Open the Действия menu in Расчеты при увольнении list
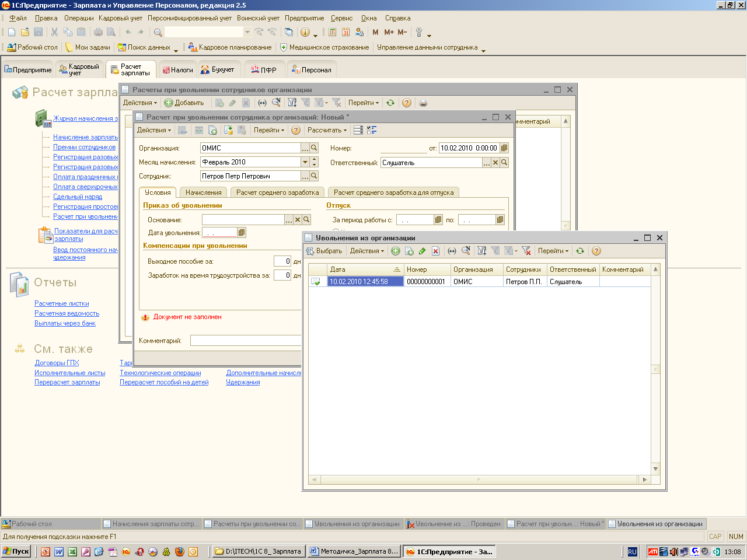Image resolution: width=747 pixels, height=560 pixels. 140,103
